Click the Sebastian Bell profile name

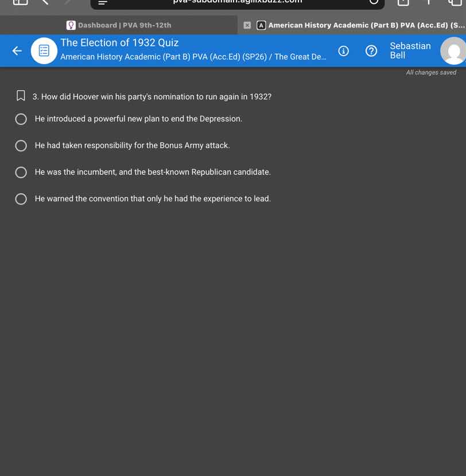click(x=410, y=50)
